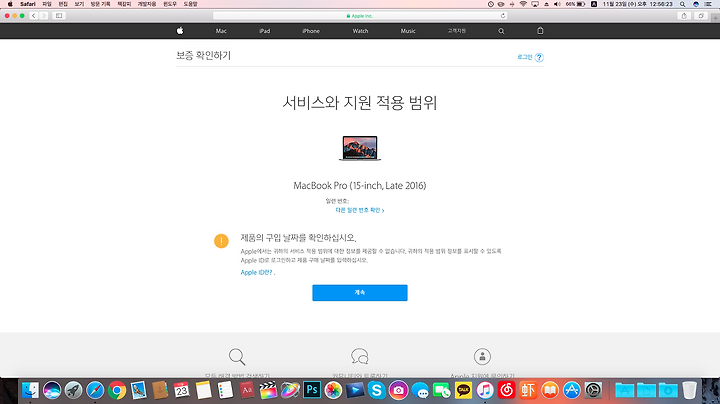This screenshot has width=720, height=404.
Task: Open the 고객지원 support section
Action: point(457,31)
